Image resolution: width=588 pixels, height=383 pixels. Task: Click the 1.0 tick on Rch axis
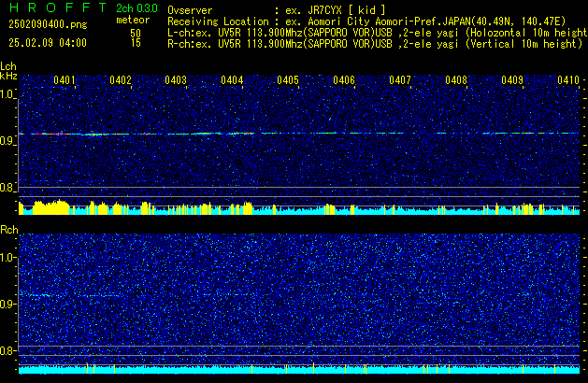(7, 258)
